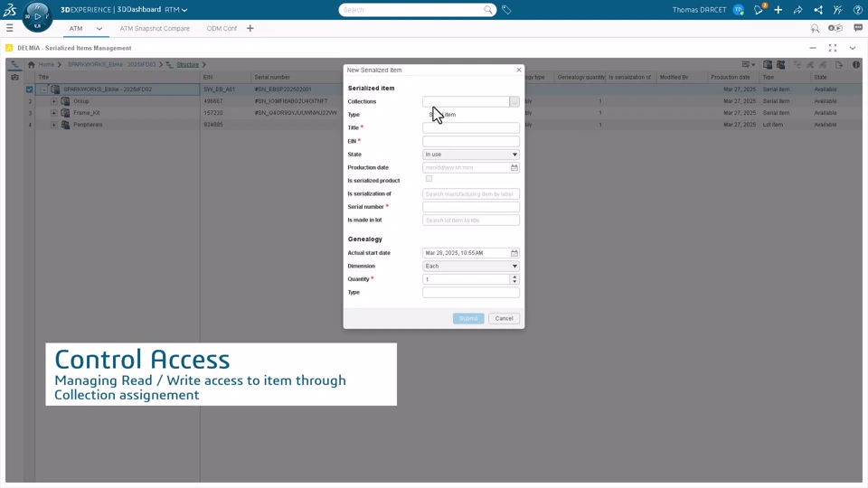This screenshot has height=488, width=868.
Task: Open Production date calendar icon
Action: click(x=514, y=168)
